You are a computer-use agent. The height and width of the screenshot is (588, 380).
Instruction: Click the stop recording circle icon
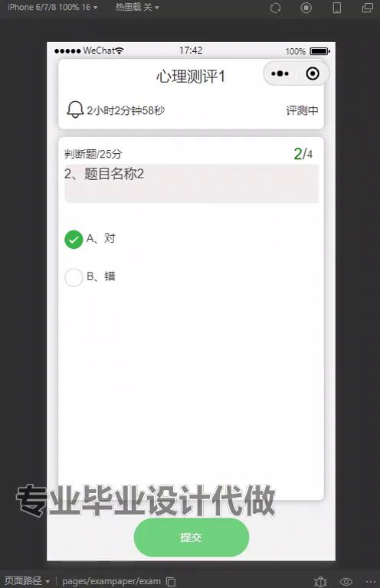point(306,8)
